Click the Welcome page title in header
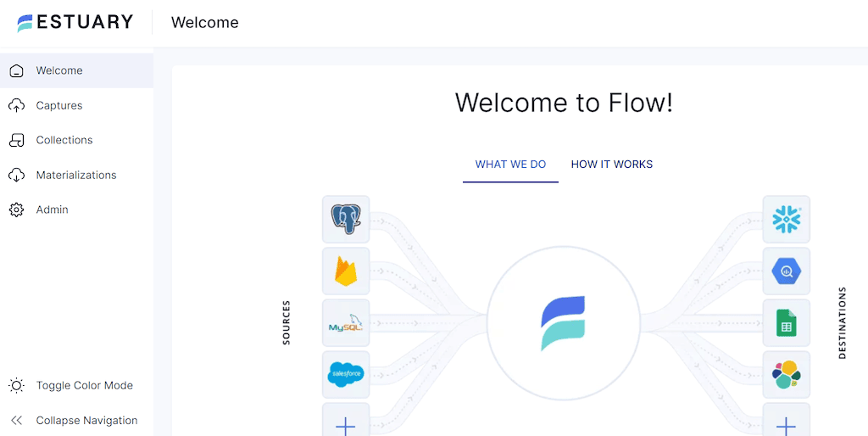 click(x=205, y=23)
